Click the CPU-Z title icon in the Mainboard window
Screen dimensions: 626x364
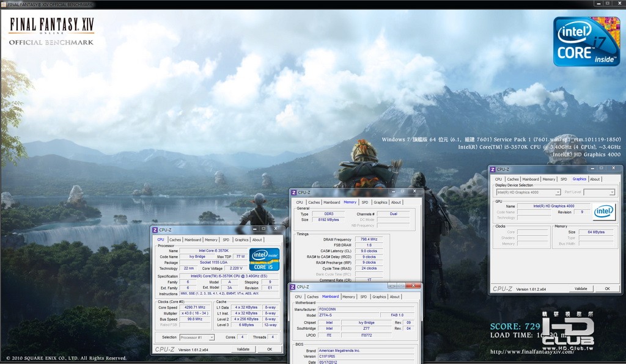[293, 287]
